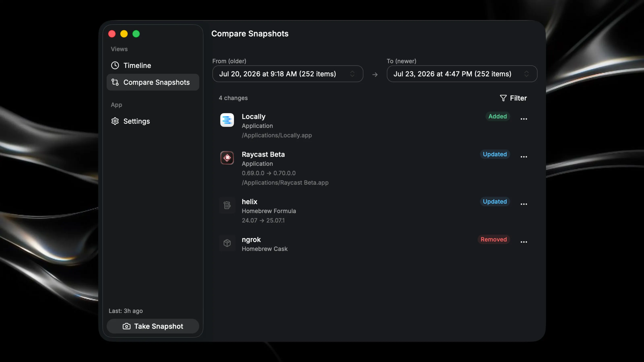Select the Raycast Beta row title
This screenshot has height=362, width=644.
[263, 154]
